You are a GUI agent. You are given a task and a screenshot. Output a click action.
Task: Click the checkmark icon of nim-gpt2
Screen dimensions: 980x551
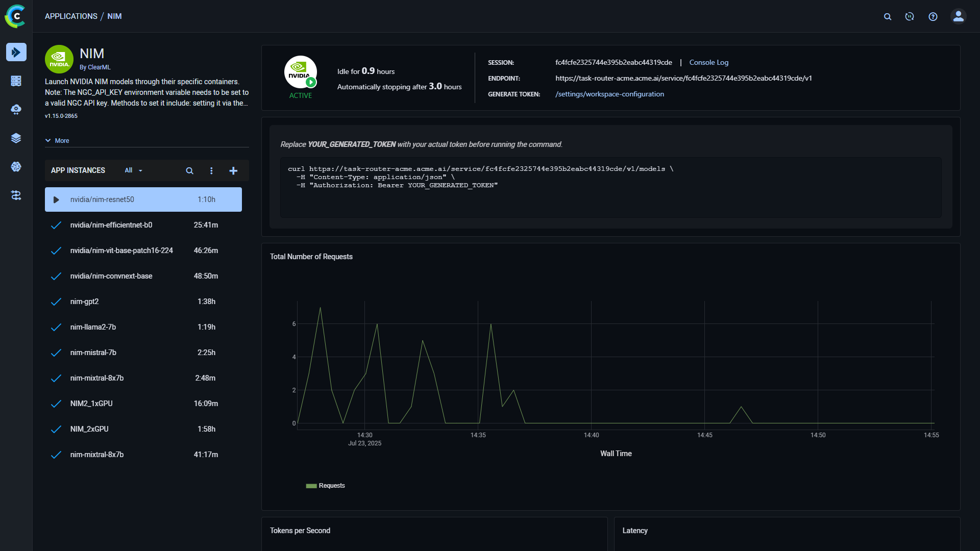[56, 302]
